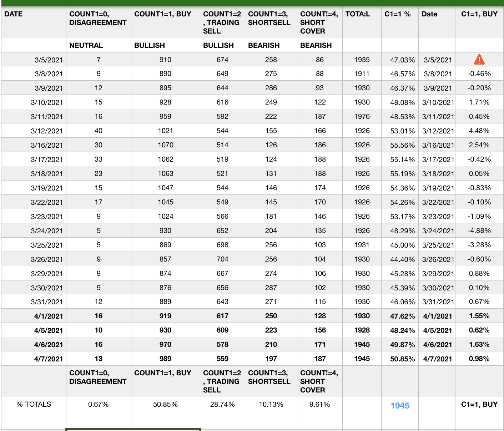Viewport: 504px width, 431px height.
Task: Click the 28.74% totals cell
Action: [x=222, y=404]
